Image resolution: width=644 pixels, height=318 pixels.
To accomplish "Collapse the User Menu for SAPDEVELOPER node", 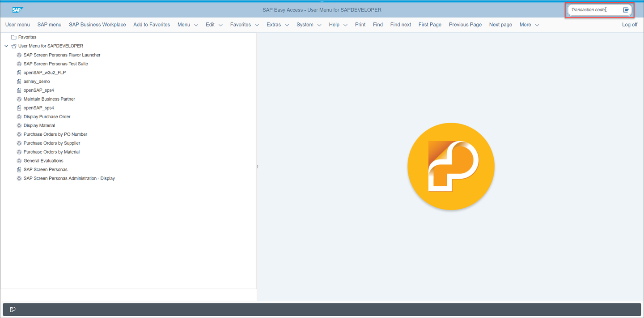I will pyautogui.click(x=6, y=46).
